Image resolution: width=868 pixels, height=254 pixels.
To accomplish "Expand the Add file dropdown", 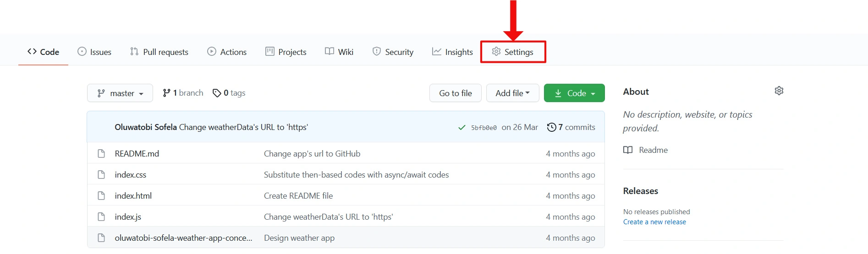I will (512, 93).
